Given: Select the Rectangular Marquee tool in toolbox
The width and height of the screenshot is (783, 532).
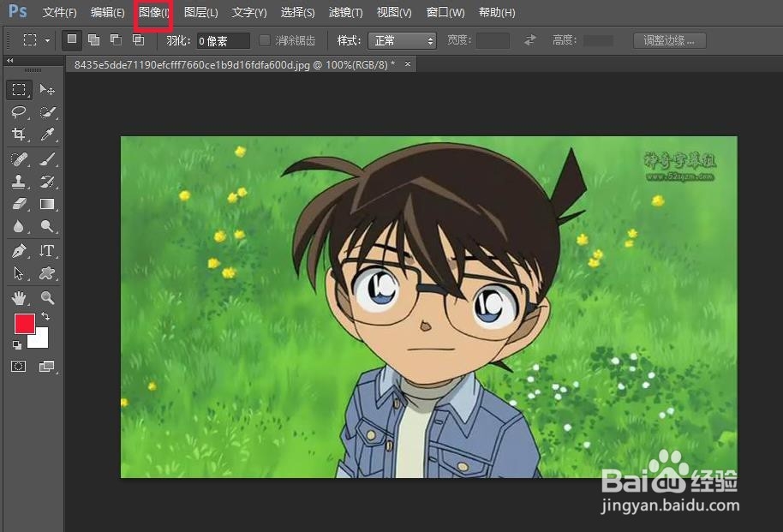Looking at the screenshot, I should coord(19,89).
